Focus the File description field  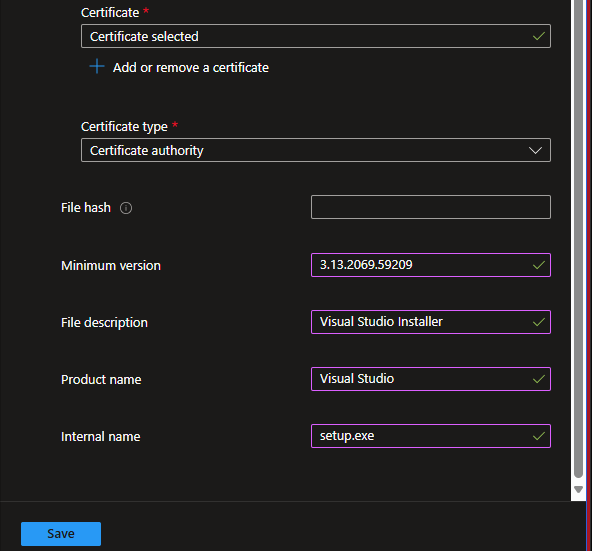pyautogui.click(x=431, y=322)
